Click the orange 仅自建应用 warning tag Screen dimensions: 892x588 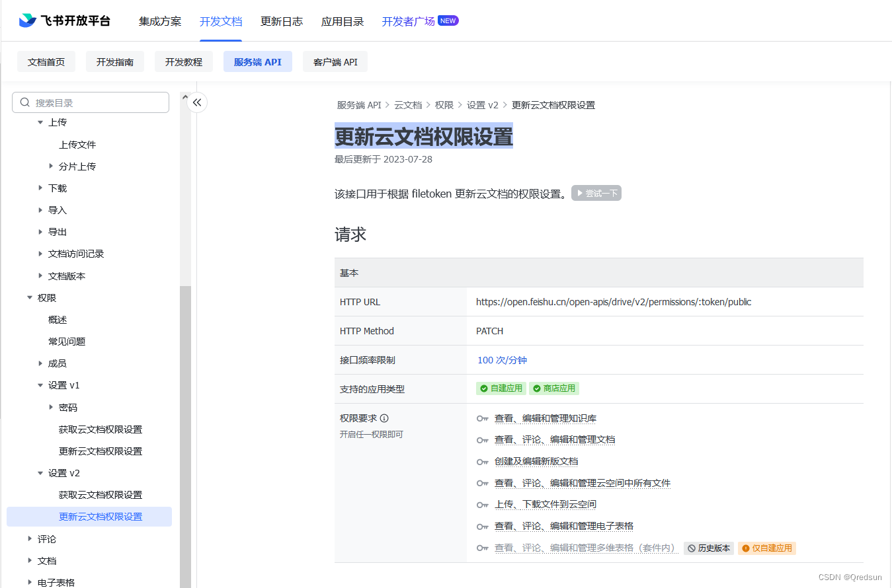(767, 548)
